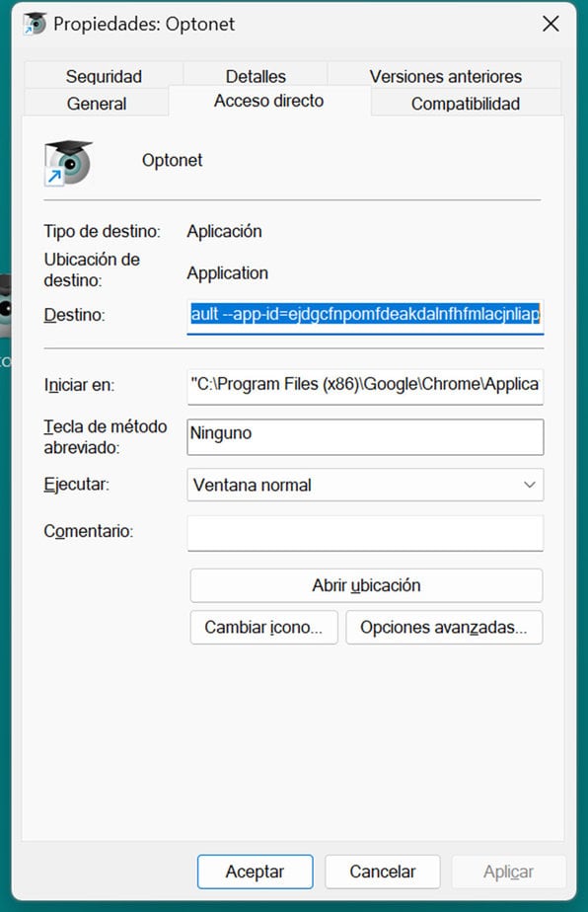Select the Versiones anteriores tab
Screen dimensions: 588x912
pos(445,76)
